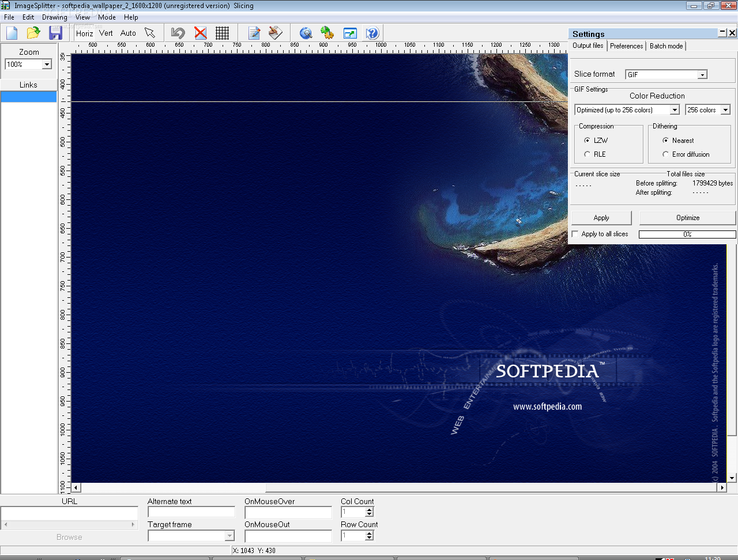The image size is (738, 560).
Task: Click the 0% optimization progress bar
Action: pyautogui.click(x=687, y=234)
